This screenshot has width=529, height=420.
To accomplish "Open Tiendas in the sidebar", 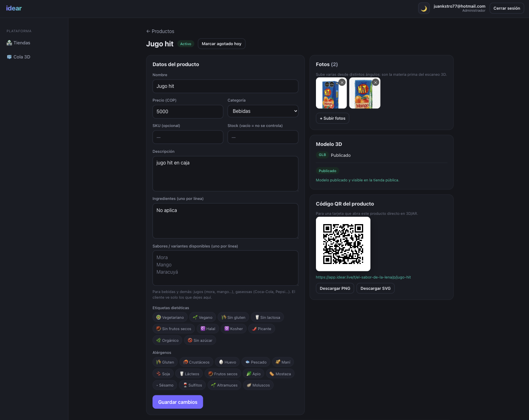I will point(19,43).
